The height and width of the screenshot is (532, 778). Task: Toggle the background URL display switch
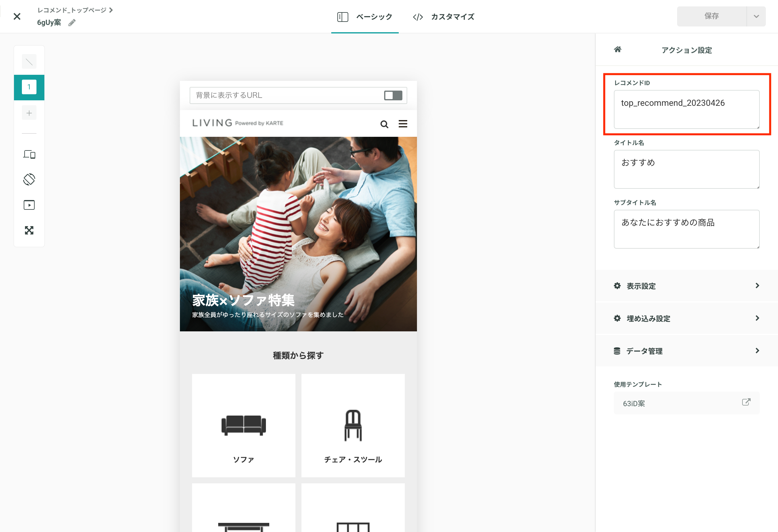393,95
